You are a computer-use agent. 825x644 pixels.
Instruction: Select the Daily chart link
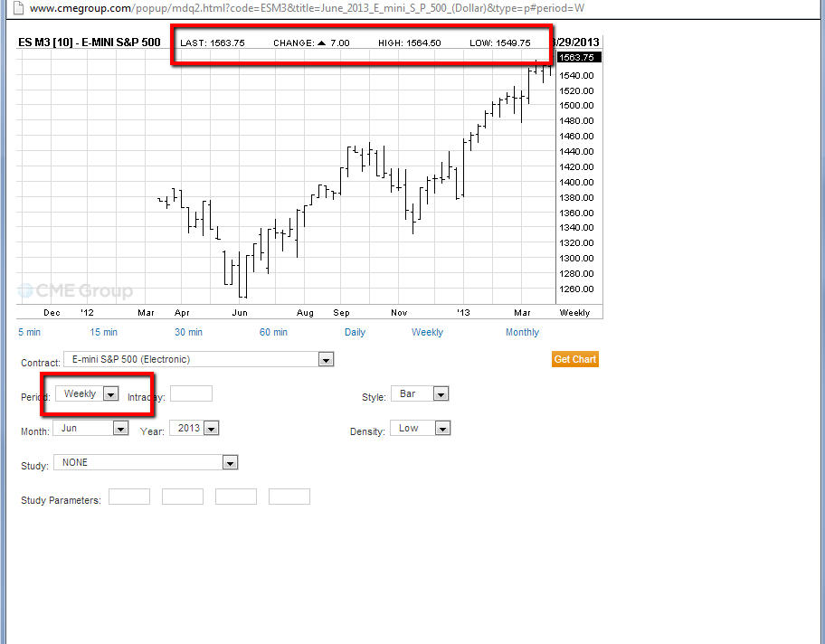coord(356,332)
